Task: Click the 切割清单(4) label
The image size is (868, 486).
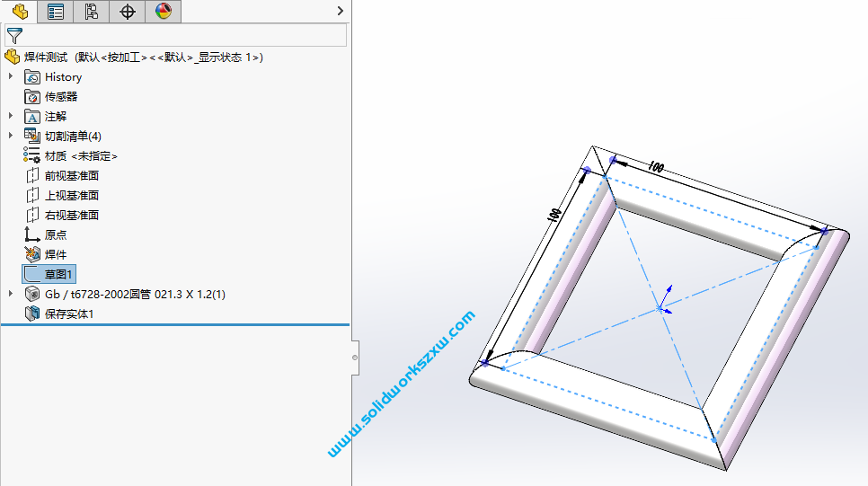Action: [x=73, y=137]
